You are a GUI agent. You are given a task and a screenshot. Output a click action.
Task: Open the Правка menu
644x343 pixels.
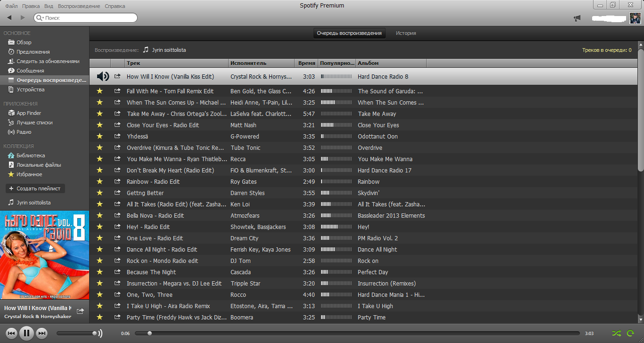pos(31,6)
